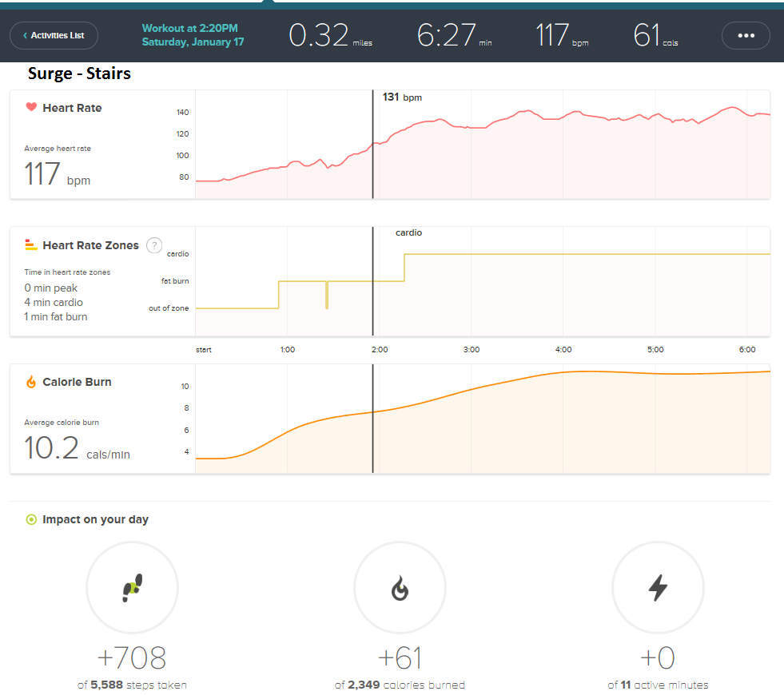Image resolution: width=784 pixels, height=695 pixels.
Task: Click the +61 calories value
Action: pyautogui.click(x=400, y=657)
